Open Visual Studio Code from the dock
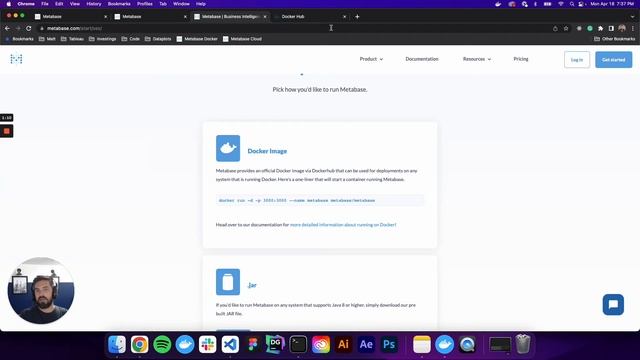This screenshot has width=640, height=360. pyautogui.click(x=230, y=344)
